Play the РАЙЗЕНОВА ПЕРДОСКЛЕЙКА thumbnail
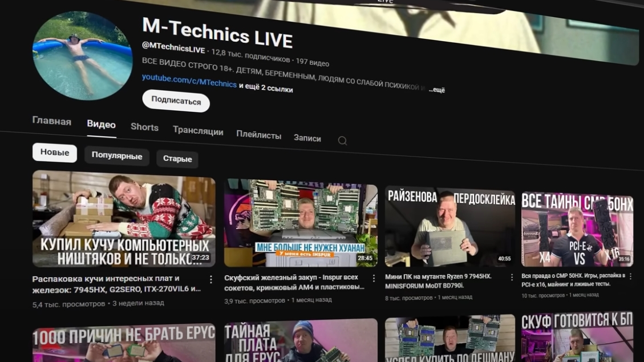Image resolution: width=644 pixels, height=362 pixels. (x=449, y=227)
